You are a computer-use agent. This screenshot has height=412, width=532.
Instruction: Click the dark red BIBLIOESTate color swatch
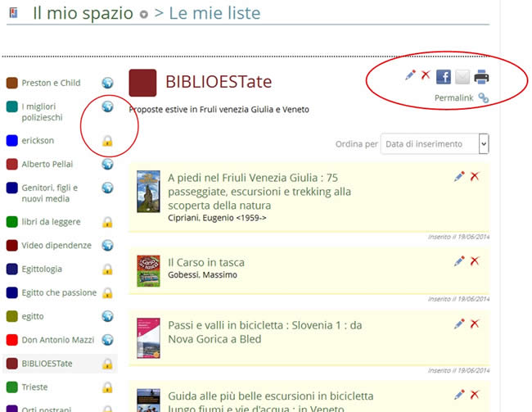click(x=142, y=83)
